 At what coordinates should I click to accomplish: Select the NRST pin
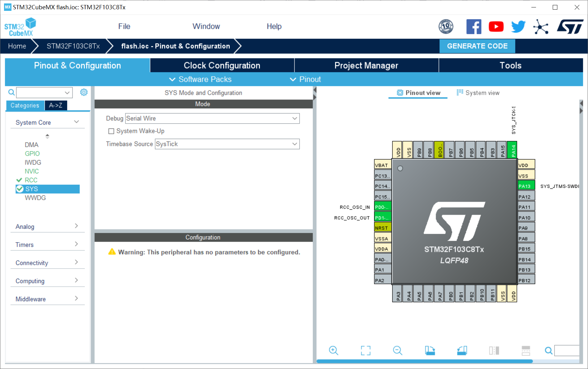click(383, 228)
